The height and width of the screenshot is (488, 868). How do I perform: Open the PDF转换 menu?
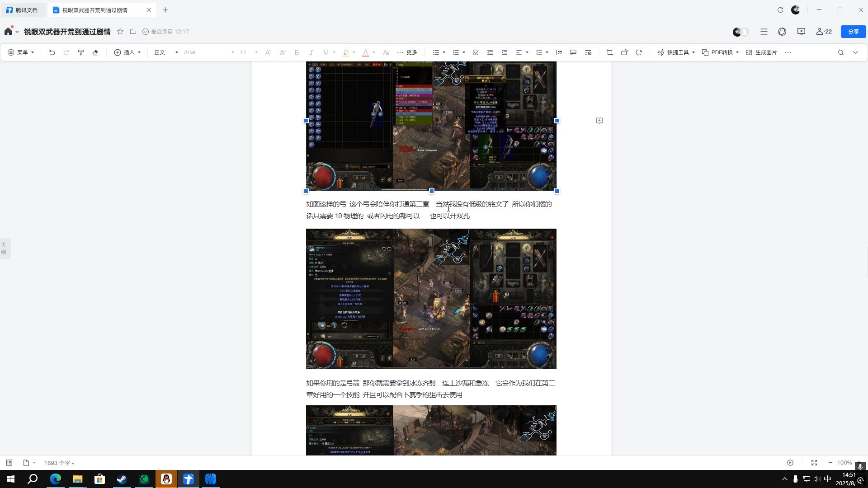720,52
